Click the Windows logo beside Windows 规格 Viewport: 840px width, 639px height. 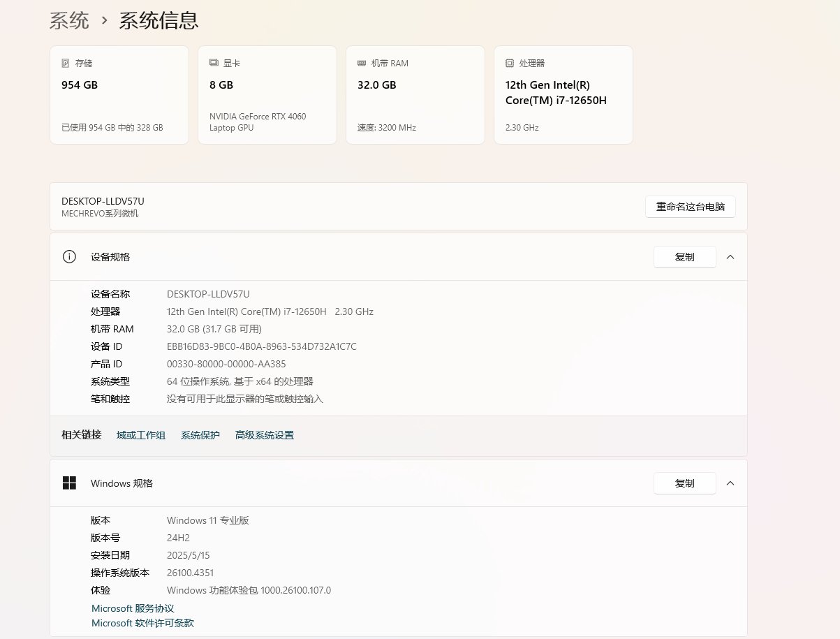tap(69, 483)
